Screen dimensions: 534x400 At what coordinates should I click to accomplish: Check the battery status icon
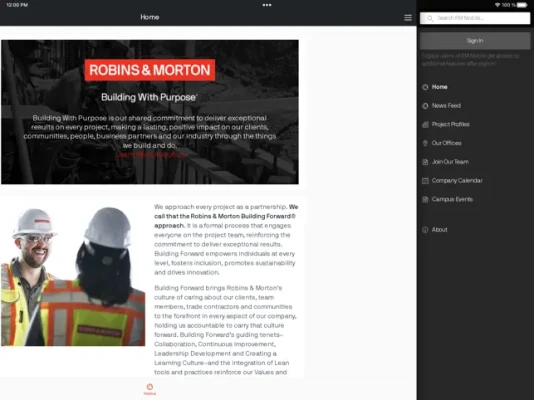click(x=522, y=5)
